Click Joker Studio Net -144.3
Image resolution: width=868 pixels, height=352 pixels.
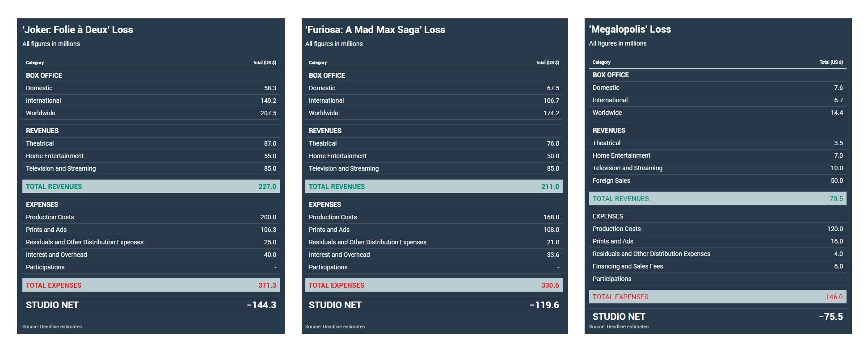tap(261, 305)
